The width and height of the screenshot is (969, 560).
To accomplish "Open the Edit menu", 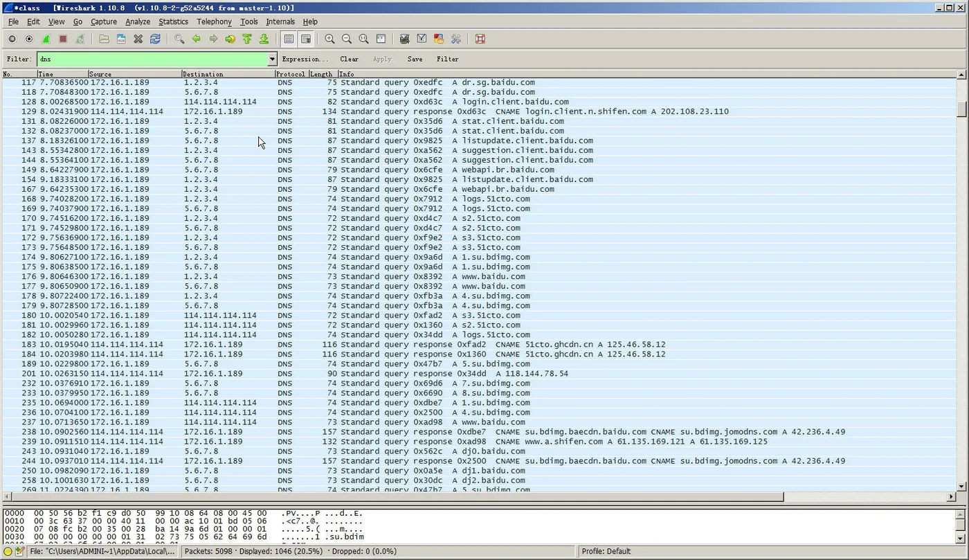I will point(33,21).
